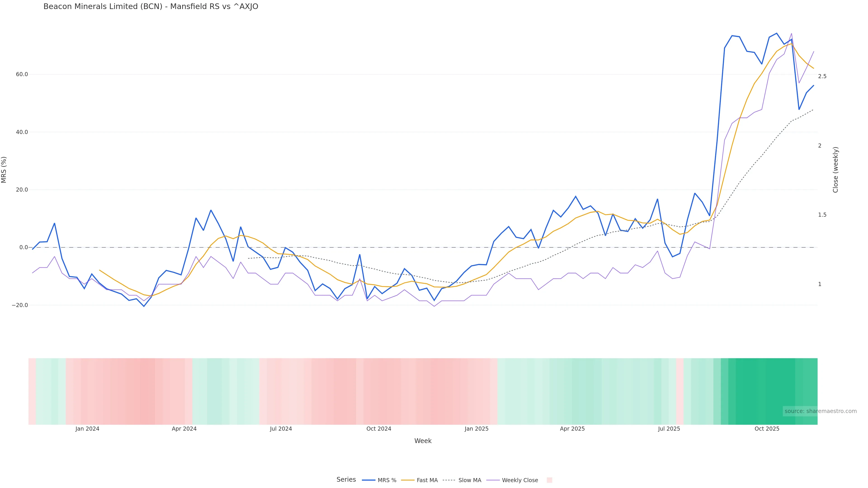The width and height of the screenshot is (868, 488).
Task: Click the Close (weekly) right axis title
Action: (835, 170)
